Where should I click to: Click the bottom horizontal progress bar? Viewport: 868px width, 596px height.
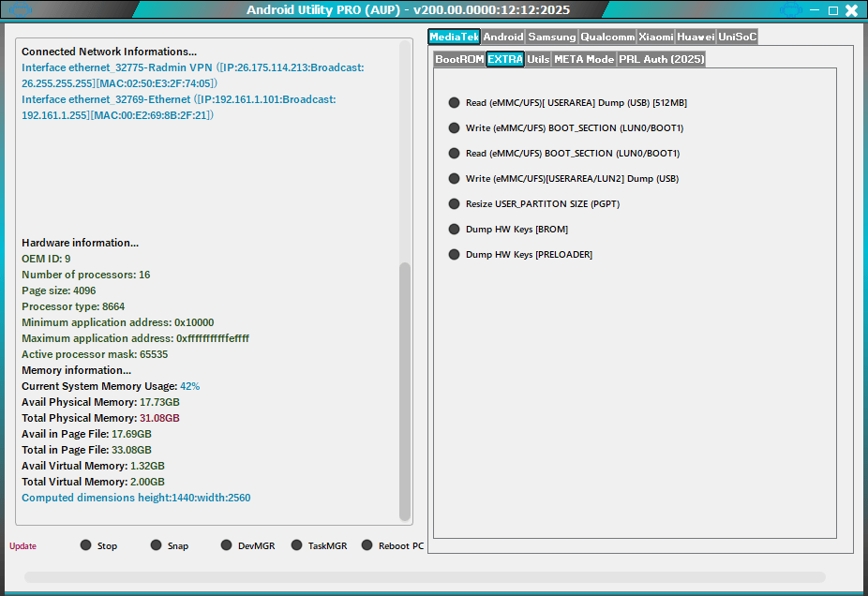pyautogui.click(x=425, y=577)
